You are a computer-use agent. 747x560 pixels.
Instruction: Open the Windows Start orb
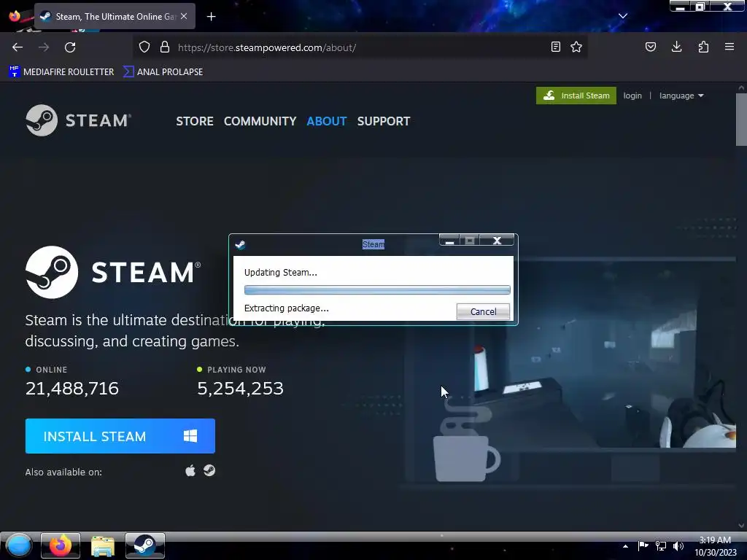point(18,545)
